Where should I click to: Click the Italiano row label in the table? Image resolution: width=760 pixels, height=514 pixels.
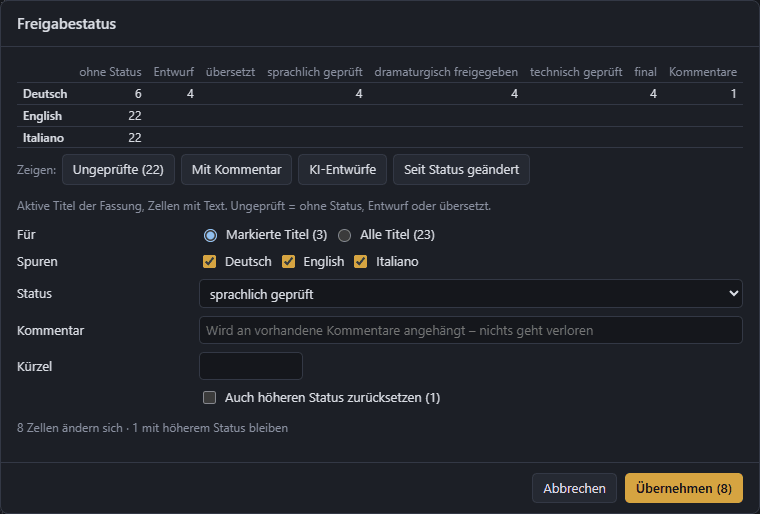coord(44,138)
